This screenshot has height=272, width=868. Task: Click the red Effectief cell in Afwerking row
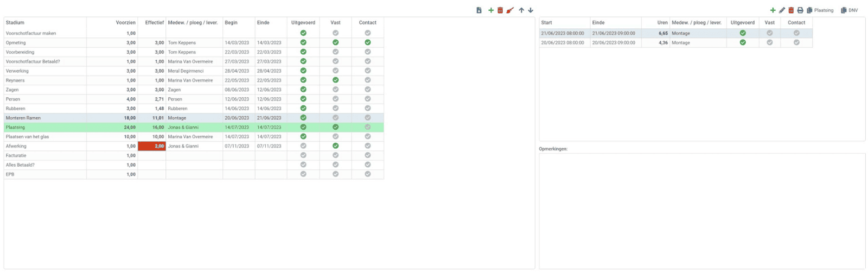[x=152, y=146]
